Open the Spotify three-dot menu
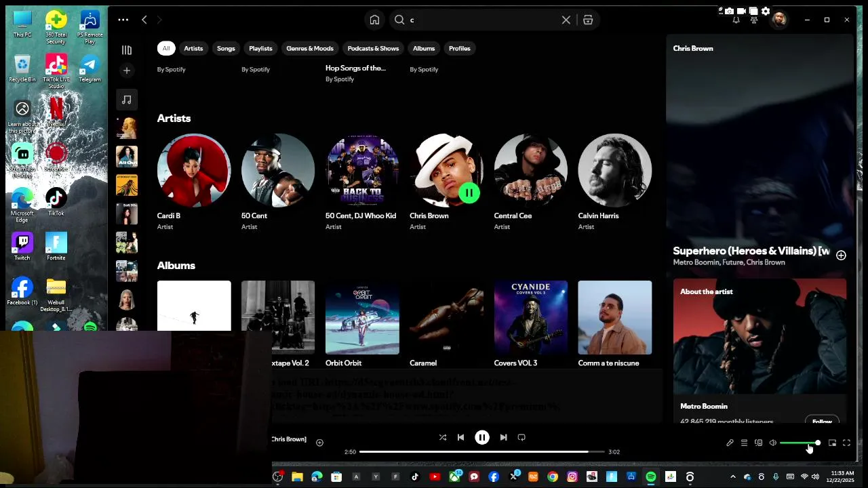This screenshot has width=868, height=488. click(x=123, y=20)
